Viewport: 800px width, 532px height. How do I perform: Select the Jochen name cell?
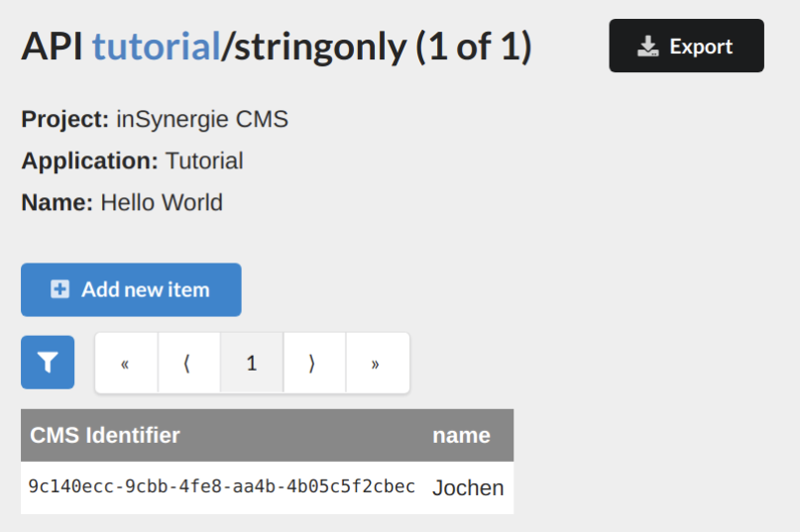coord(468,487)
